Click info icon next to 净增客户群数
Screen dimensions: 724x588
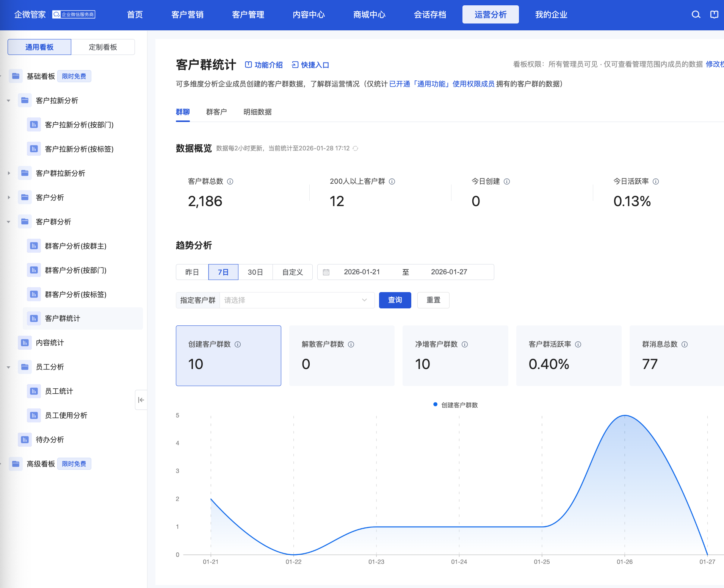click(x=465, y=344)
